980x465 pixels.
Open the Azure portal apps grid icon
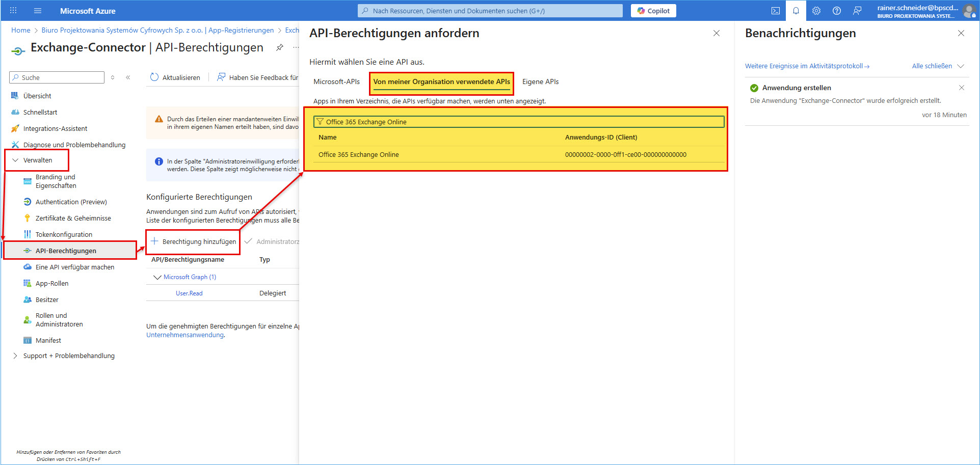pyautogui.click(x=13, y=11)
